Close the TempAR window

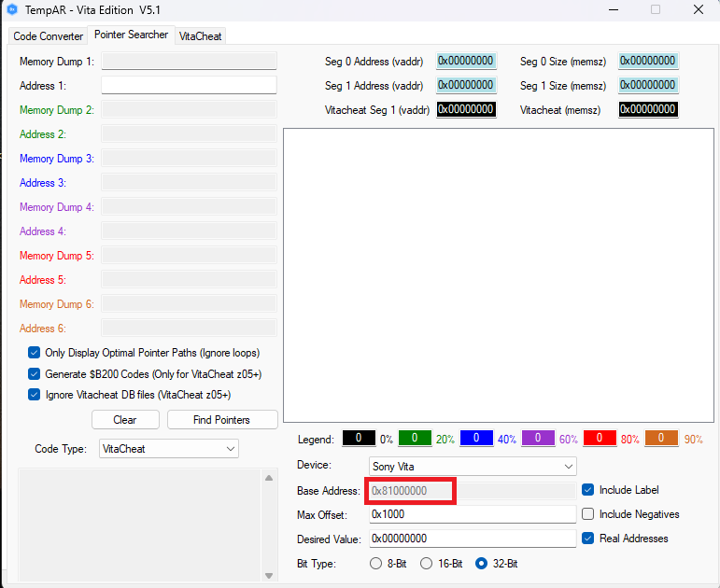click(699, 9)
